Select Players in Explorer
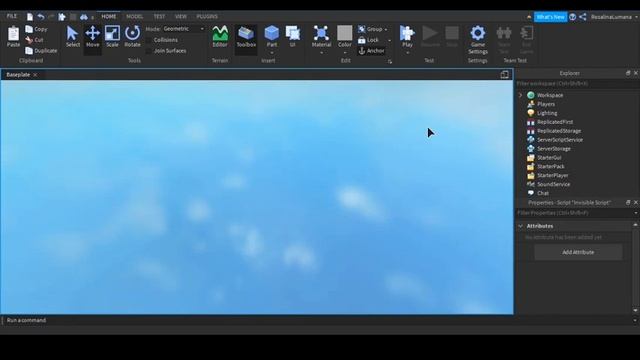This screenshot has width=640, height=360. [546, 104]
